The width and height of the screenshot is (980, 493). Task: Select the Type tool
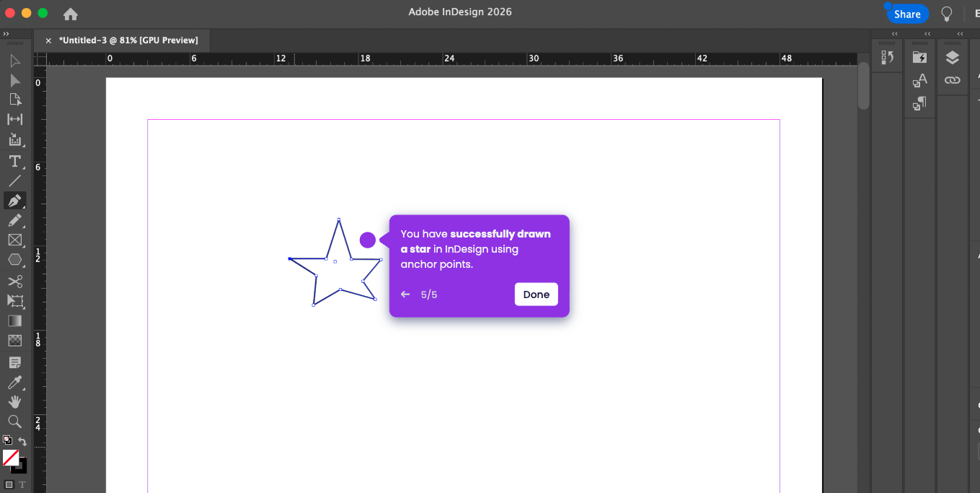[14, 160]
